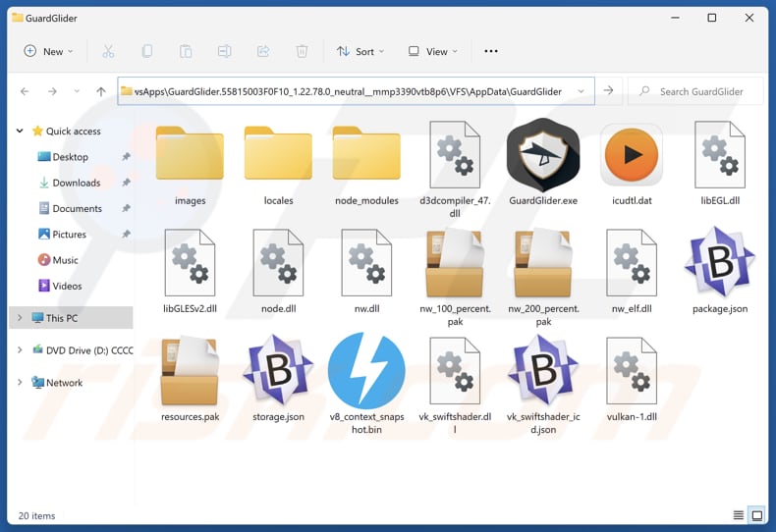The height and width of the screenshot is (532, 776).
Task: Expand address bar history dropdown
Action: tap(582, 91)
